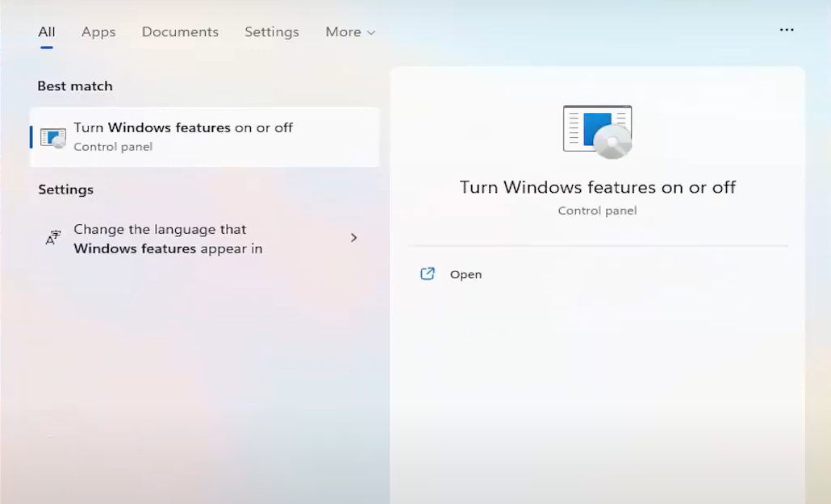Expand the More filter dropdown
The image size is (831, 504).
click(350, 32)
